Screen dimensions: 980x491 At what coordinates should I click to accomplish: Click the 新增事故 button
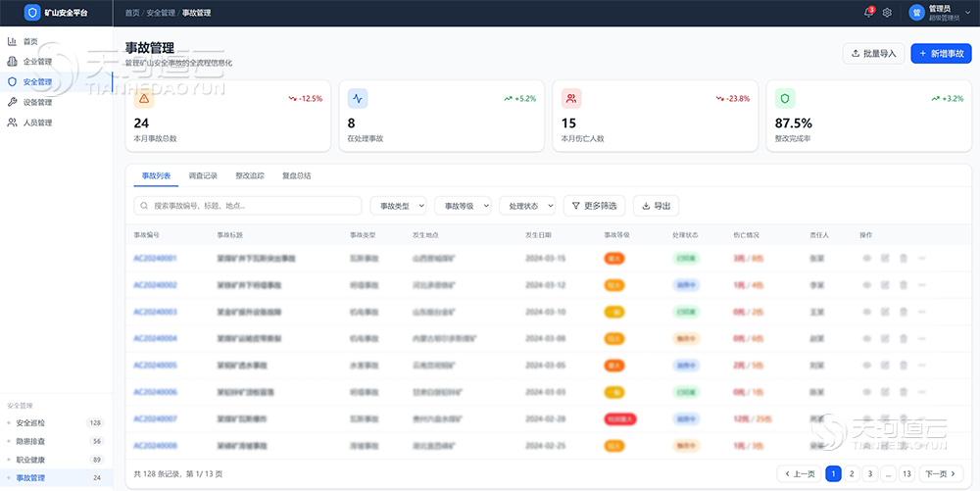click(941, 54)
